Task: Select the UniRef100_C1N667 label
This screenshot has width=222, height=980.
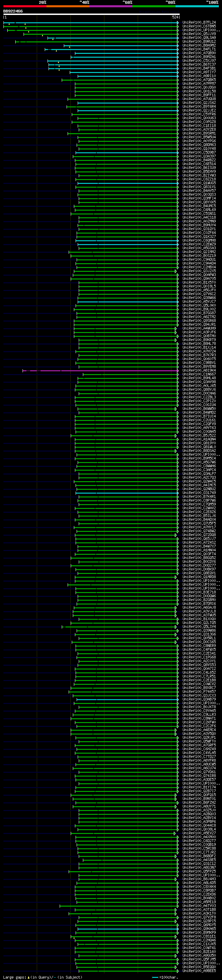Action: pos(199,375)
